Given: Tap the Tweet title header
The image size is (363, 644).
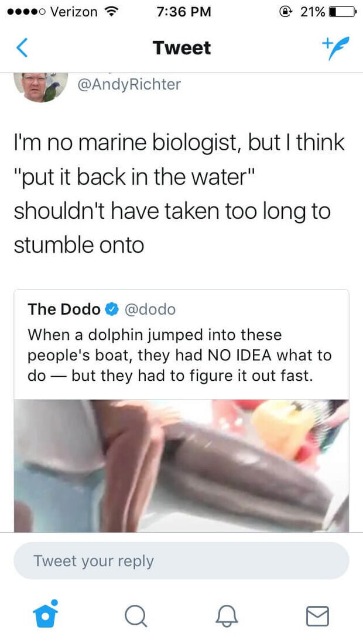Looking at the screenshot, I should pyautogui.click(x=181, y=48).
